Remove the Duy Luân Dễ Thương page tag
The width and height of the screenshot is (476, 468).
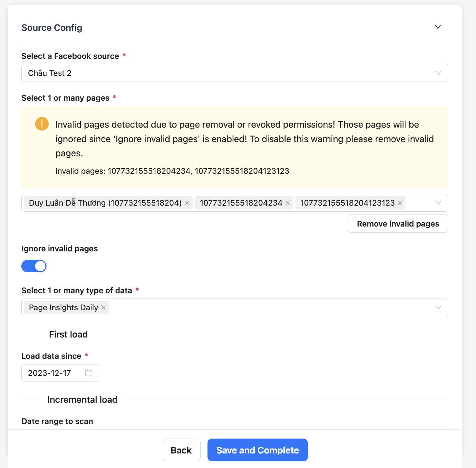click(187, 203)
